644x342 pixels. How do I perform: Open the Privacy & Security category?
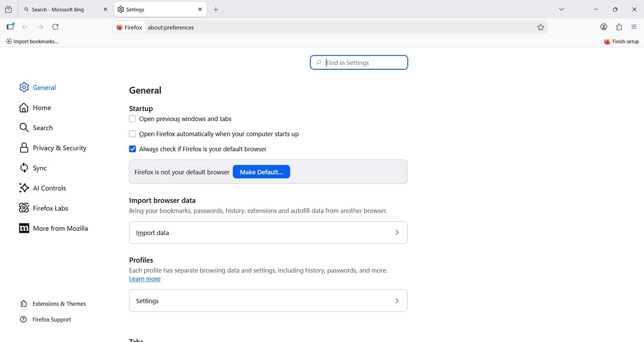coord(59,148)
